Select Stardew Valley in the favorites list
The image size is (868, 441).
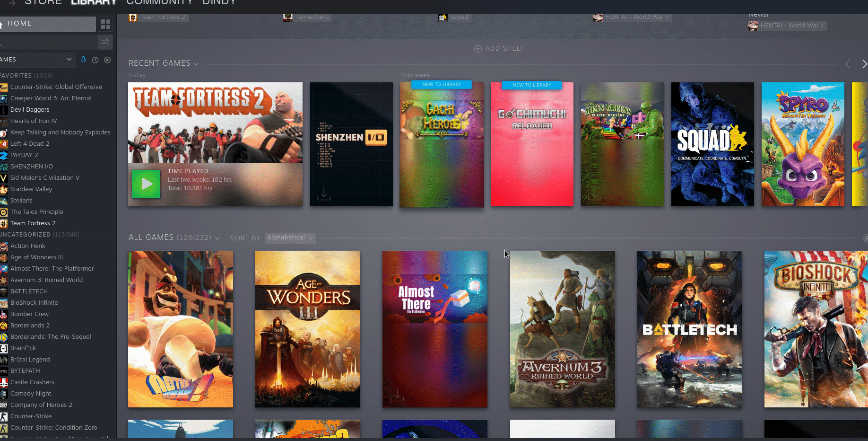[x=31, y=189]
